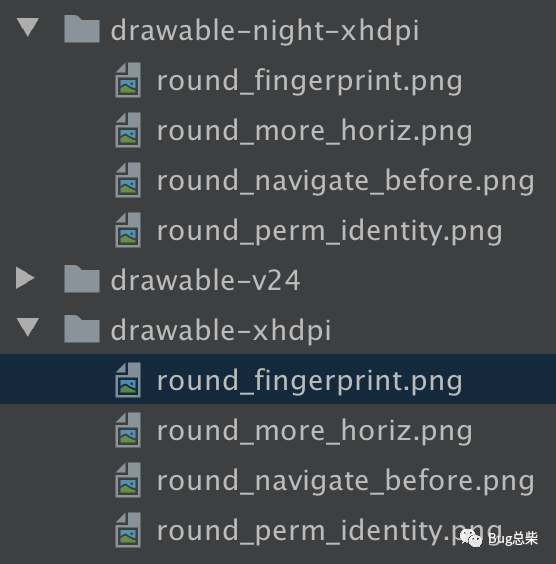The height and width of the screenshot is (564, 556).
Task: Expand the drawable-v24 folder arrow
Action: (25, 278)
